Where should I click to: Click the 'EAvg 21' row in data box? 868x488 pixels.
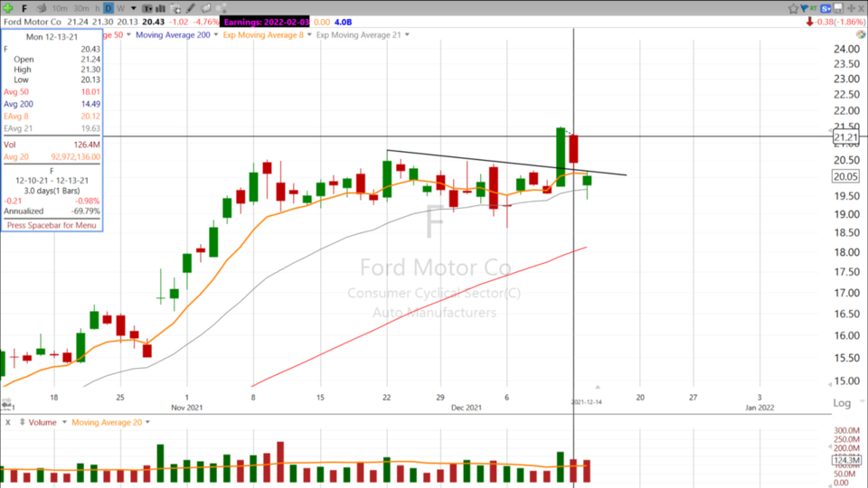[52, 128]
